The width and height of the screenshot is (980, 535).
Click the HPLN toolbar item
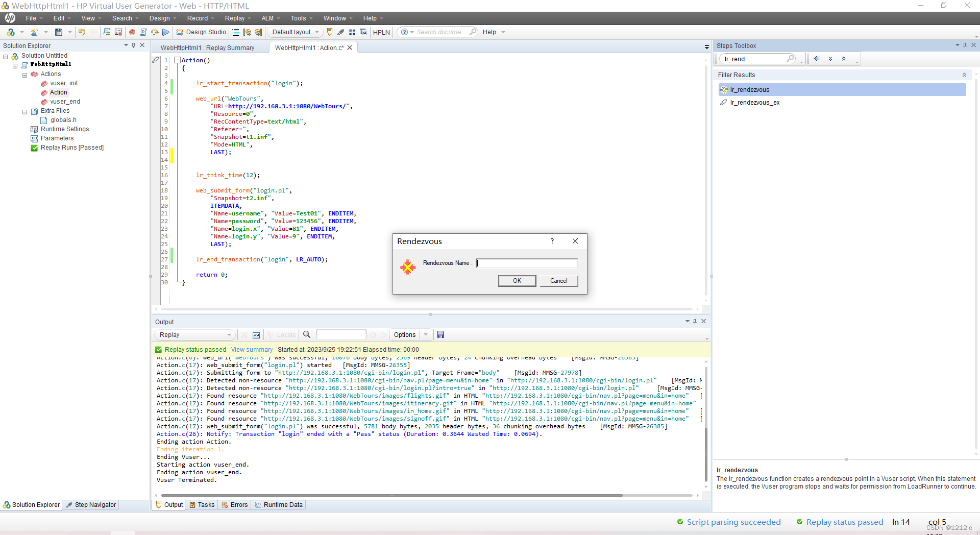tap(381, 32)
